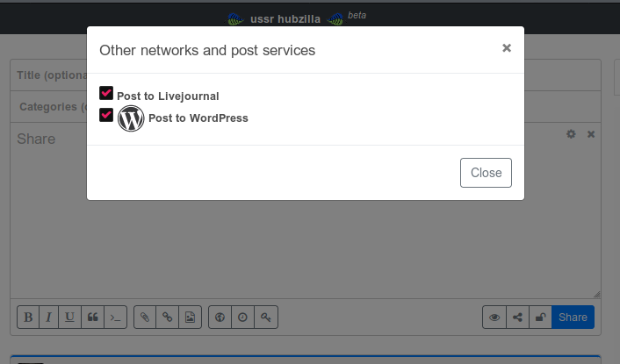The height and width of the screenshot is (364, 620).
Task: Preview the post using the eye icon
Action: pos(494,317)
